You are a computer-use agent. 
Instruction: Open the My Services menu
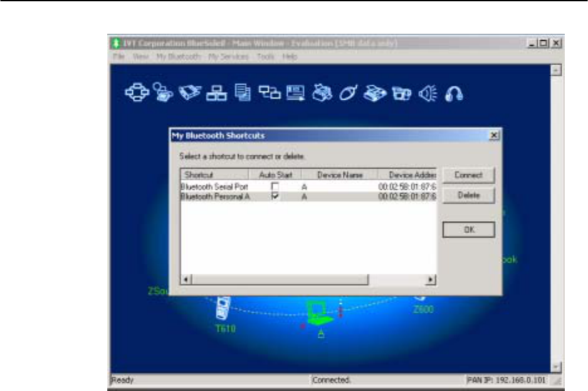point(228,56)
